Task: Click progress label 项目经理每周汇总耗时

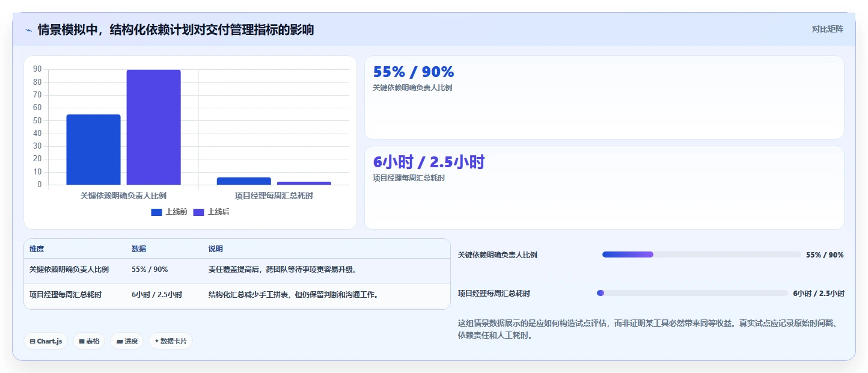Action: 494,294
